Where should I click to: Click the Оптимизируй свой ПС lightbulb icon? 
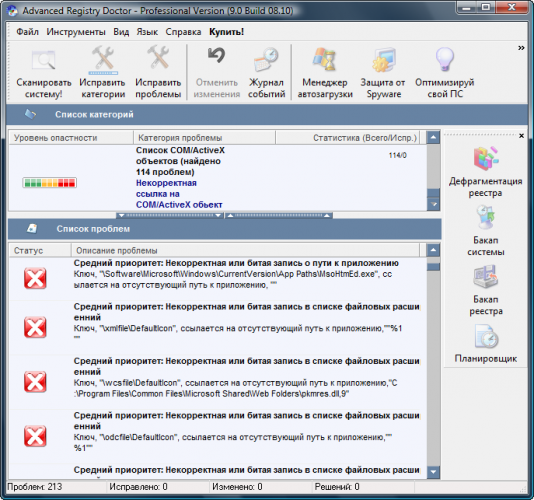click(x=445, y=59)
